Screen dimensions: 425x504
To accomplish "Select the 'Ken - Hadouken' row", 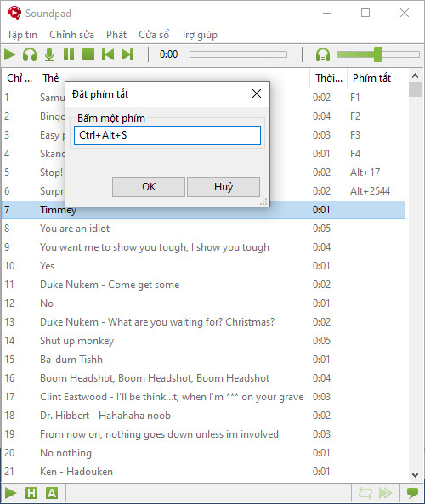I will (203, 472).
